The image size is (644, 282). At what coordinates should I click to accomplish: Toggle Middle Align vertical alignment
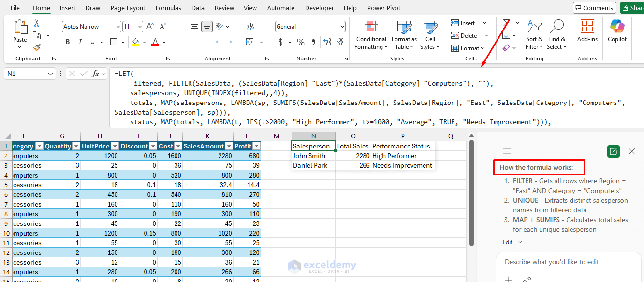point(194,27)
